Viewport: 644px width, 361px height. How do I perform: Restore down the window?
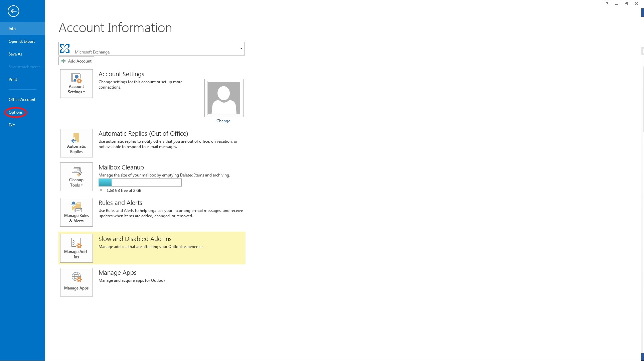(x=627, y=4)
